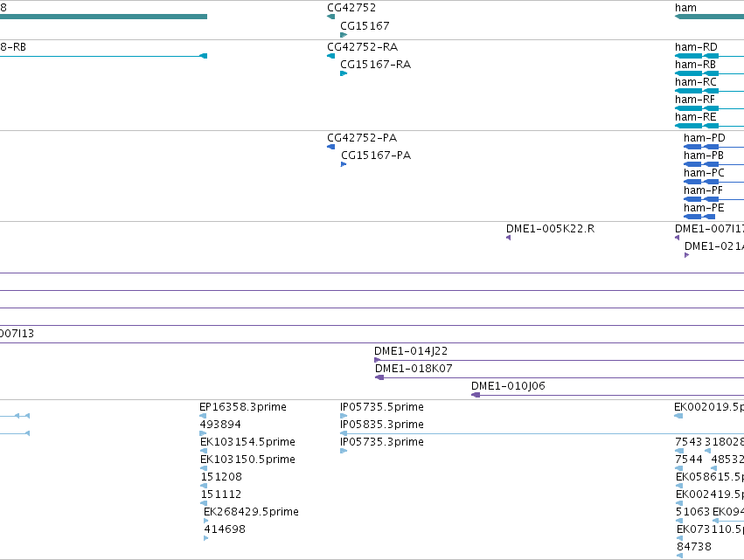
Task: Open the CG42752-PA label
Action: pos(362,138)
